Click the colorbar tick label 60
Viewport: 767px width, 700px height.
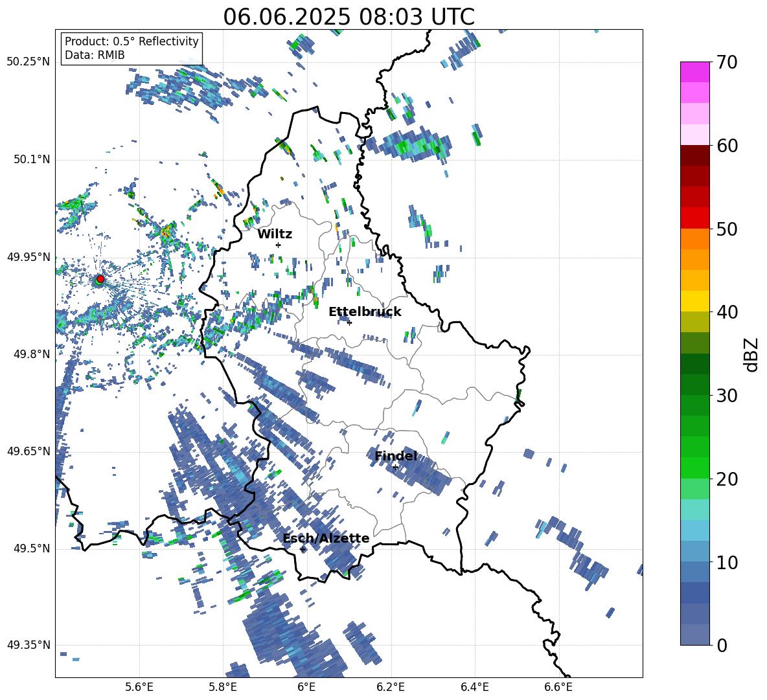(x=727, y=146)
